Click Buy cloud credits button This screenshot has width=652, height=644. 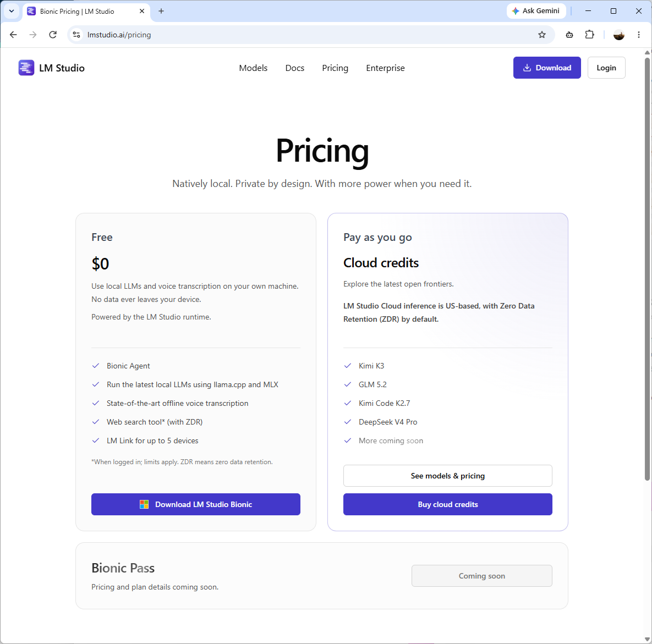(448, 504)
